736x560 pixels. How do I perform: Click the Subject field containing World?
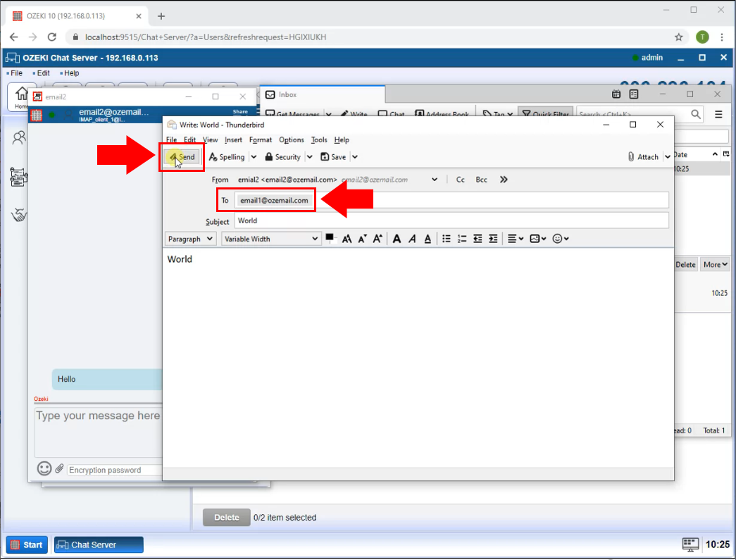point(451,220)
